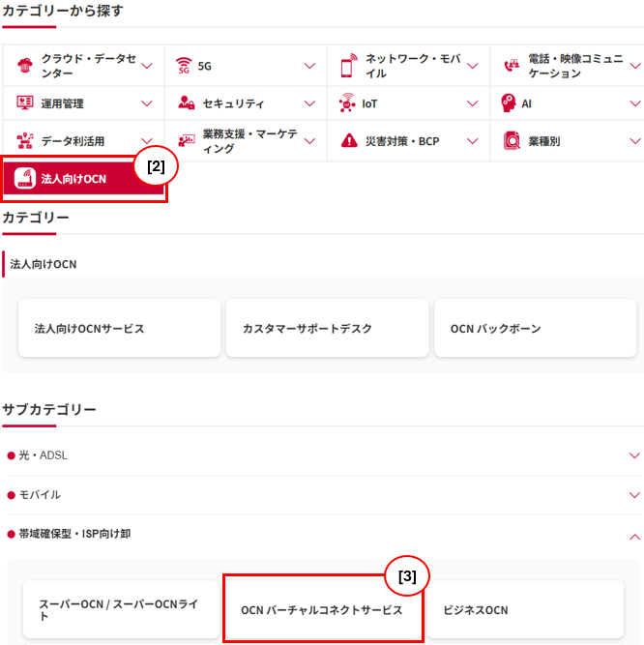Screen dimensions: 644x645
Task: Expand the データ利活用 chevron
Action: coord(147,141)
